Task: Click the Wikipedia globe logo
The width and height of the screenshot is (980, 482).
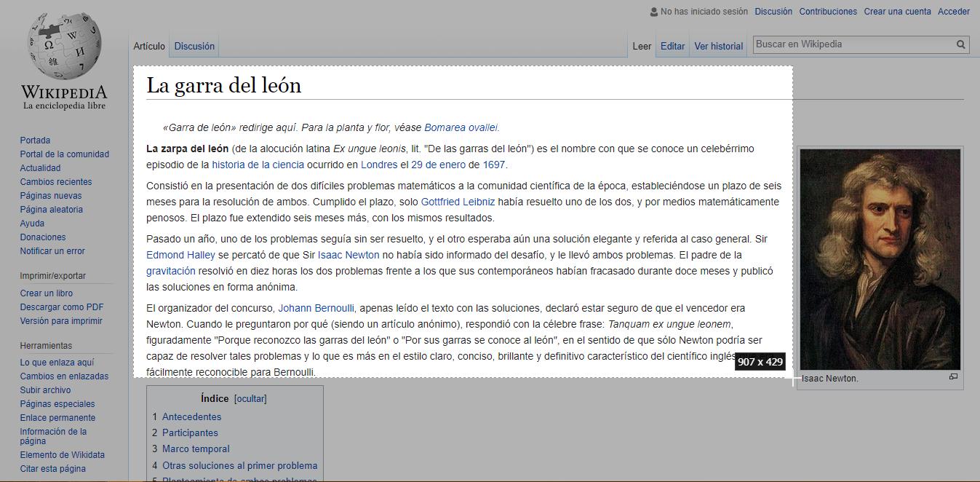Action: coord(64,47)
